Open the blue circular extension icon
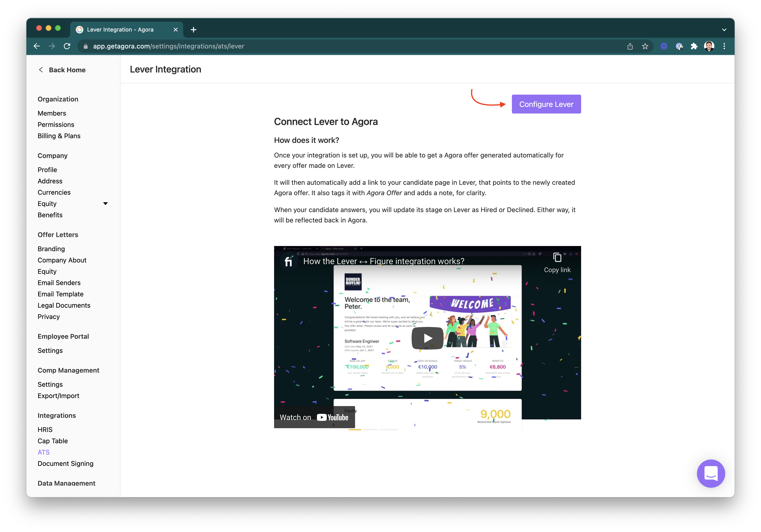Image resolution: width=761 pixels, height=532 pixels. click(679, 46)
